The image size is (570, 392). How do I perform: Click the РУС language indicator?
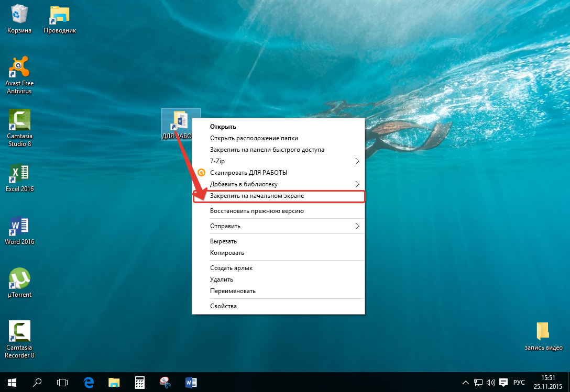coord(519,382)
